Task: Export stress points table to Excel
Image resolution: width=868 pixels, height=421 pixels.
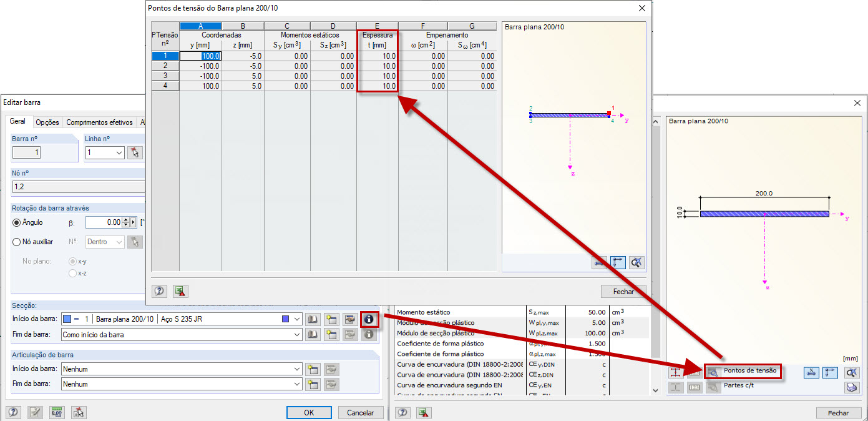Action: (x=180, y=291)
